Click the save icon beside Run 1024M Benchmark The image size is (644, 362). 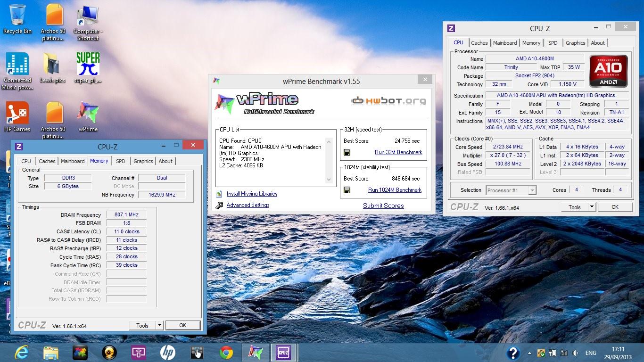pyautogui.click(x=347, y=190)
